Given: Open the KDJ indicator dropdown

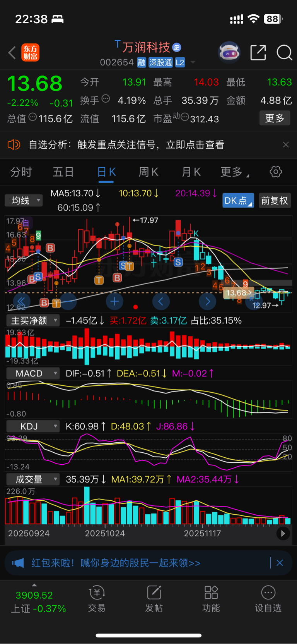Looking at the screenshot, I should pos(33,426).
